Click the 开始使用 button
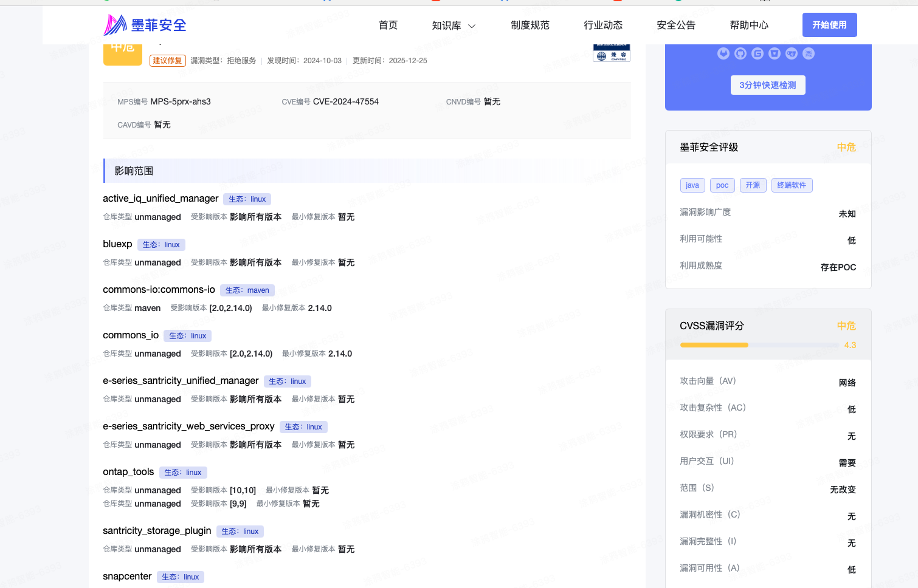The width and height of the screenshot is (918, 588). point(830,25)
